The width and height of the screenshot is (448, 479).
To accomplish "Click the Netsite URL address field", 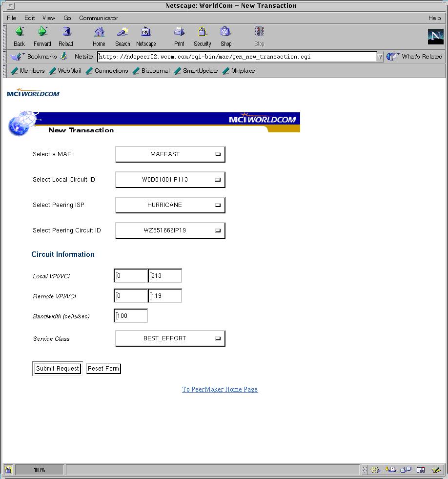I will [237, 57].
